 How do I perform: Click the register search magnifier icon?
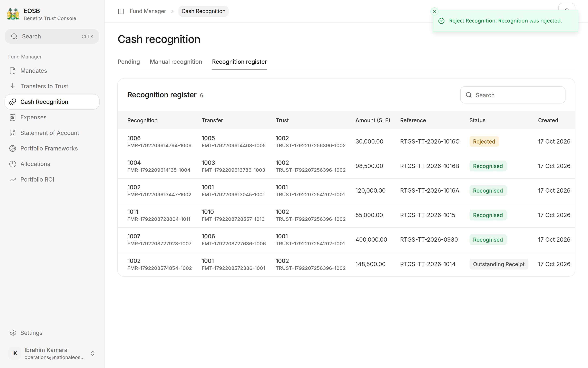tap(469, 95)
